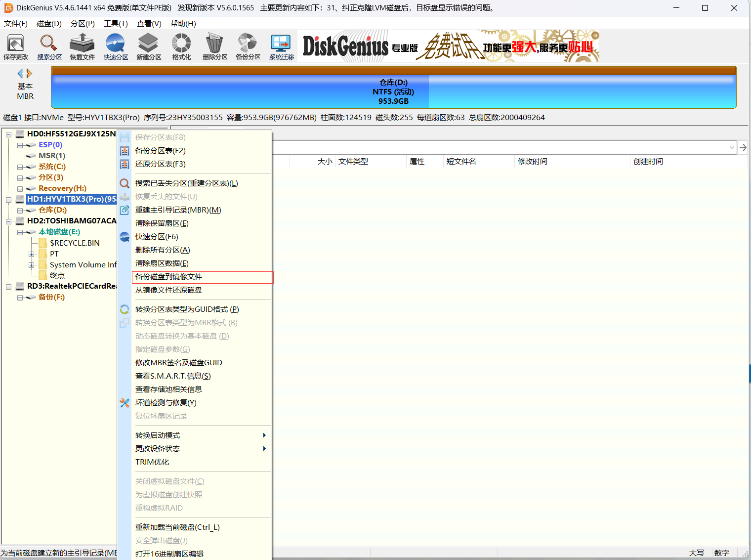This screenshot has height=560, width=751.
Task: Open the 查看(V) menu
Action: point(149,24)
